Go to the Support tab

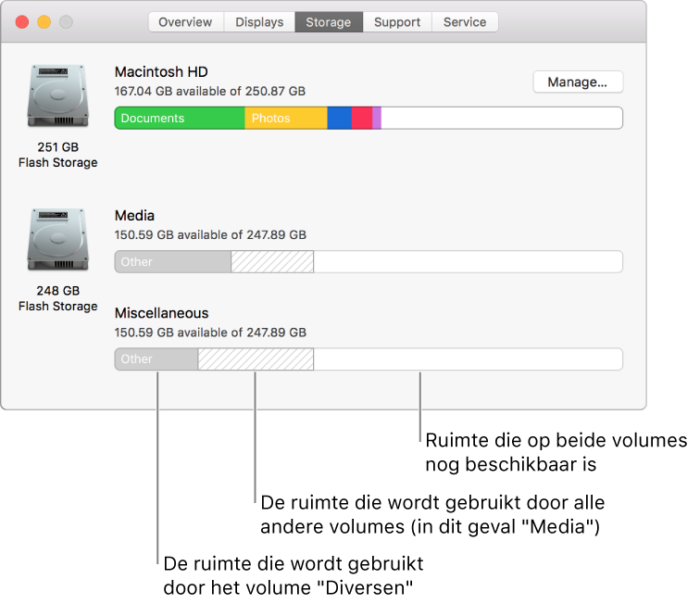(397, 22)
